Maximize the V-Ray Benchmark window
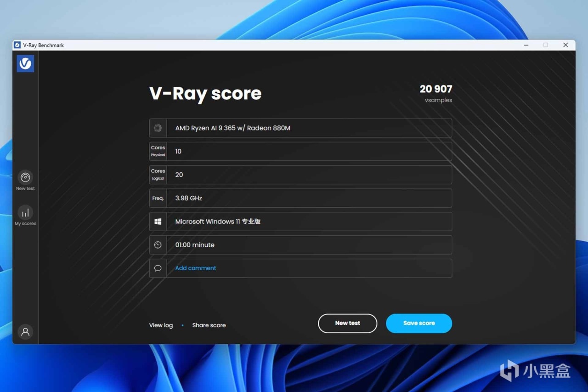Image resolution: width=588 pixels, height=392 pixels. (x=546, y=45)
